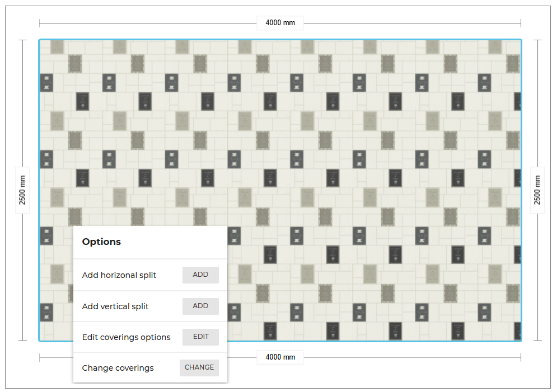Select the tiled wall surface
Image resolution: width=557 pixels, height=392 pixels.
[x=364, y=140]
